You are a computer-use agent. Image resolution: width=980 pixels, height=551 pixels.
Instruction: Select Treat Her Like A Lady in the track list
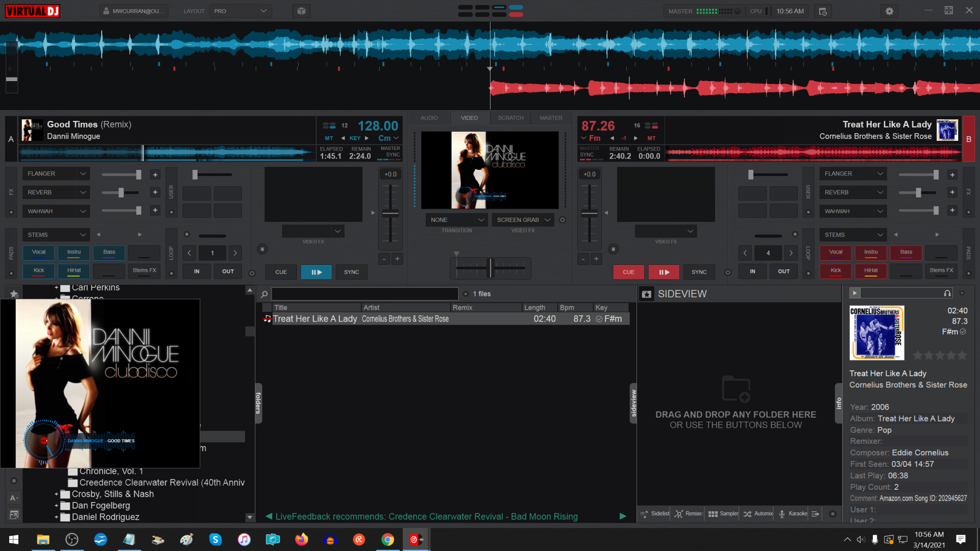315,318
